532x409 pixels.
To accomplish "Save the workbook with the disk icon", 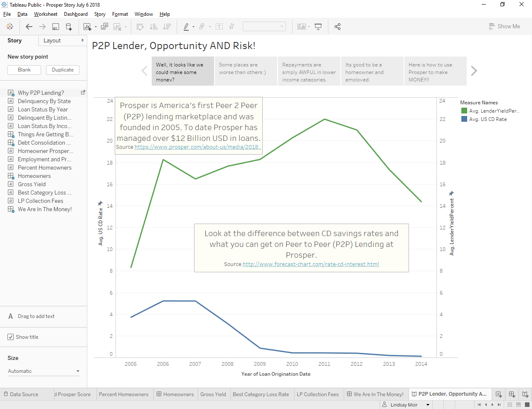I will click(55, 27).
